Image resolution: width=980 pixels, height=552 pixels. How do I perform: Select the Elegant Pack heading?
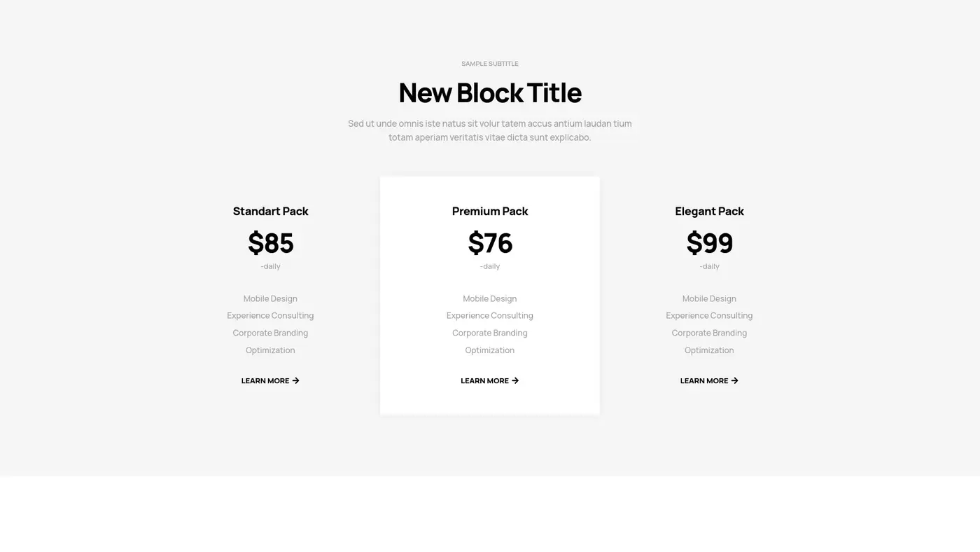[x=709, y=210]
